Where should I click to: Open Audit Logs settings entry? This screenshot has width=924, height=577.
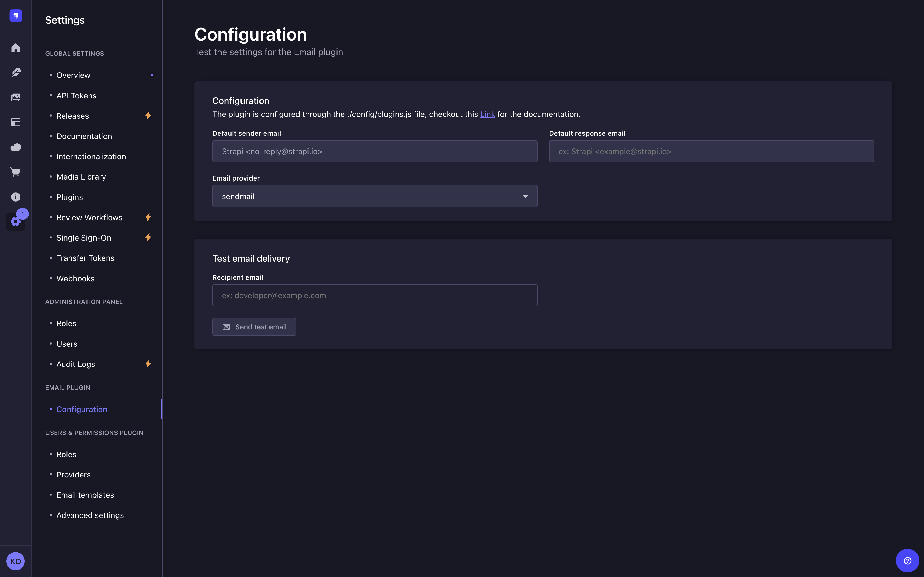pyautogui.click(x=76, y=364)
